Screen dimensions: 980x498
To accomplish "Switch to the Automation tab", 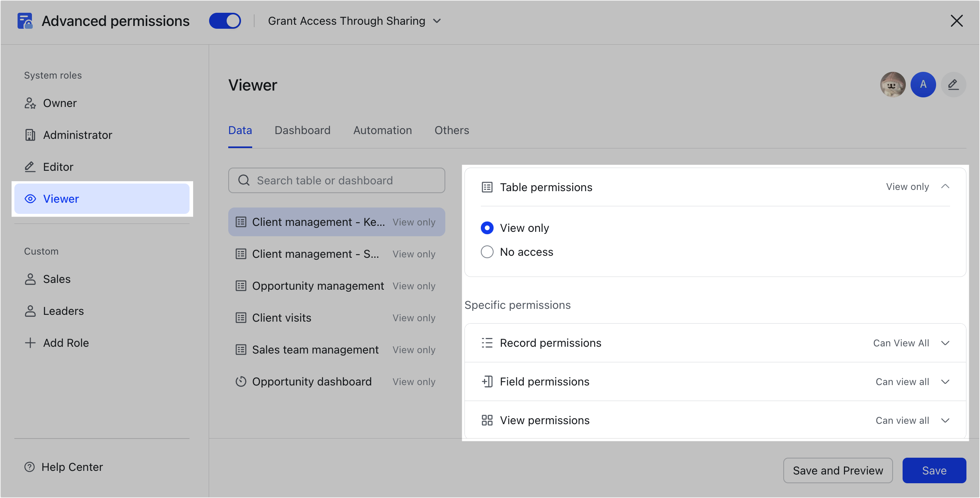I will [382, 130].
